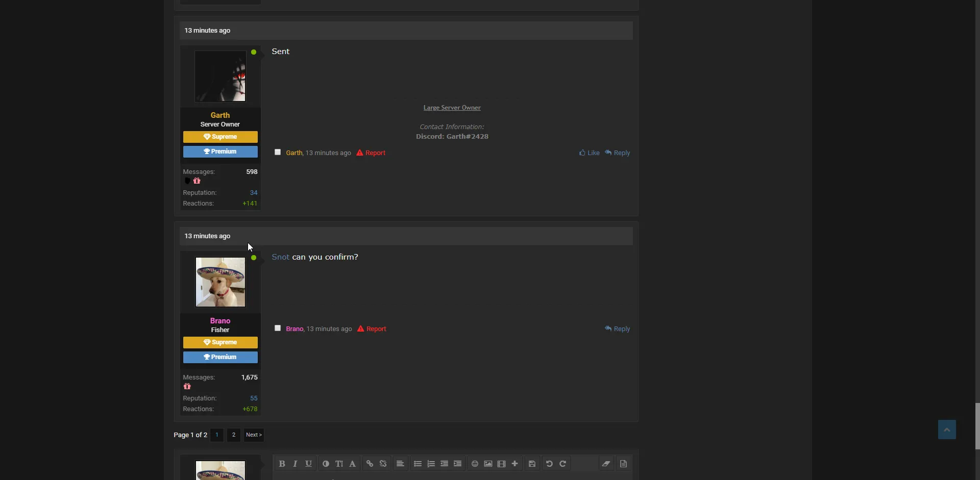Click the italic formatting icon
Viewport: 980px width, 480px height.
[x=295, y=464]
